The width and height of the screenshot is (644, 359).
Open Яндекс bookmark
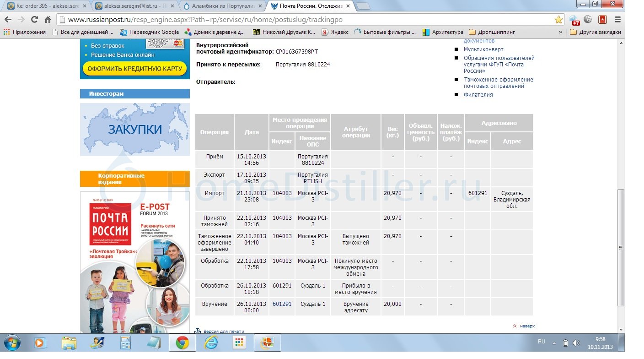coord(335,32)
